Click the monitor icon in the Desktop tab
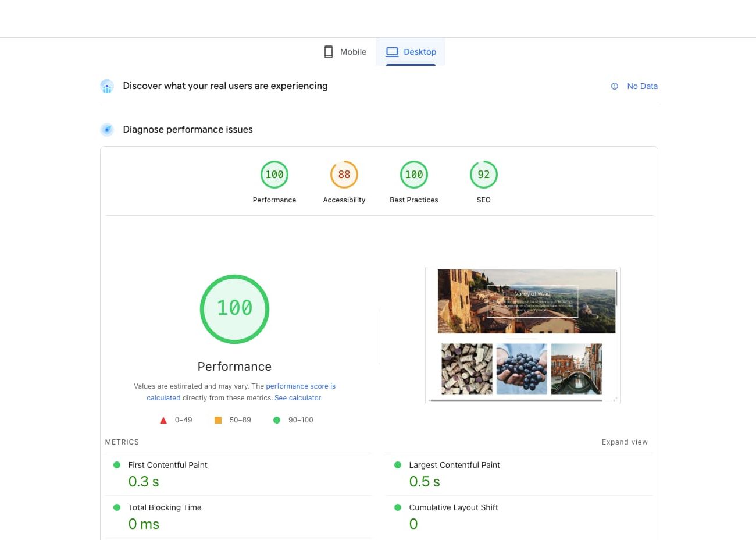This screenshot has width=756, height=540. (x=393, y=52)
